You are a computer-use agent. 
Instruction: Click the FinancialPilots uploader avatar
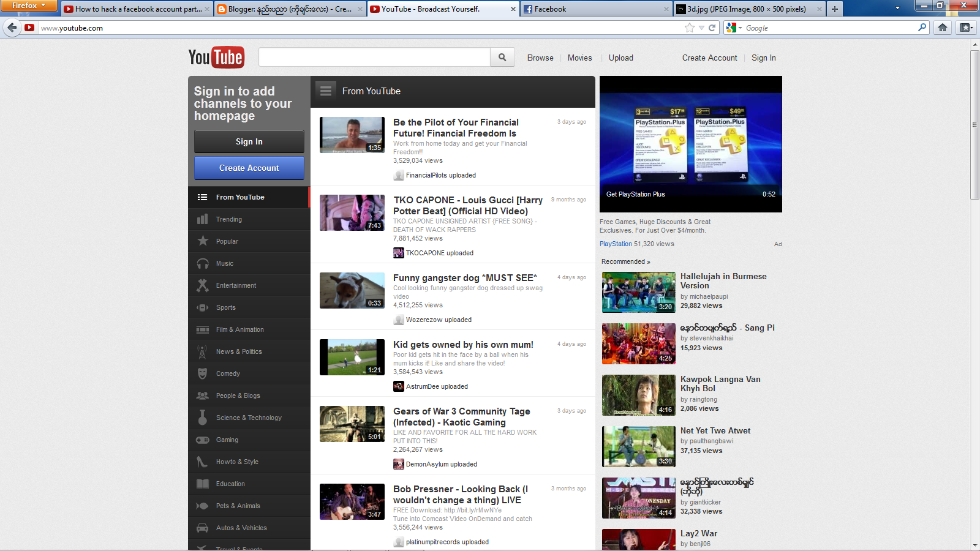(x=399, y=175)
